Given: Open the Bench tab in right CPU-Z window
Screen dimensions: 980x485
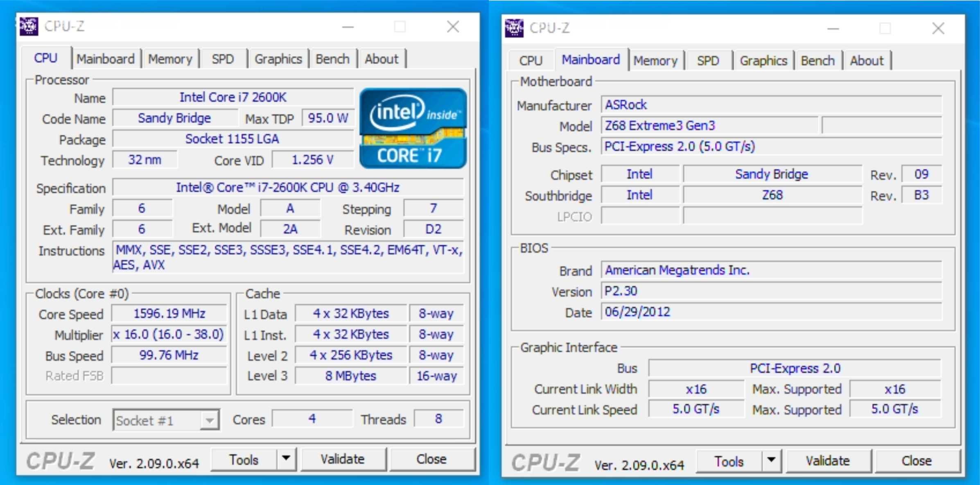Looking at the screenshot, I should click(817, 61).
